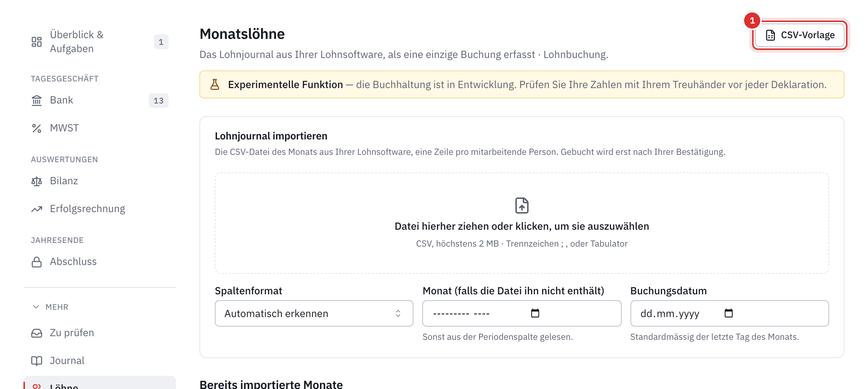Download the CSV-Vorlage template
Image resolution: width=868 pixels, height=389 pixels.
[800, 35]
